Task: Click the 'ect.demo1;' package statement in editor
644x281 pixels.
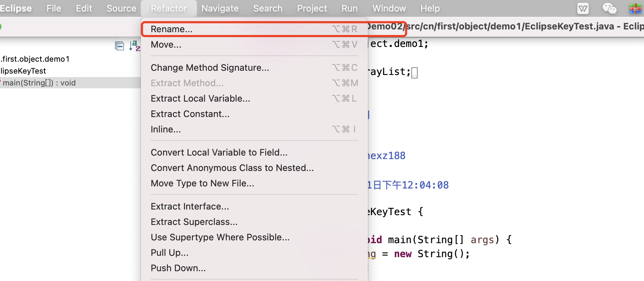Action: tap(399, 43)
